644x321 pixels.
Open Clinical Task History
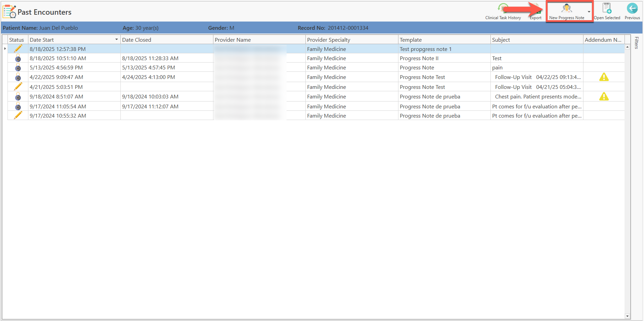(503, 12)
